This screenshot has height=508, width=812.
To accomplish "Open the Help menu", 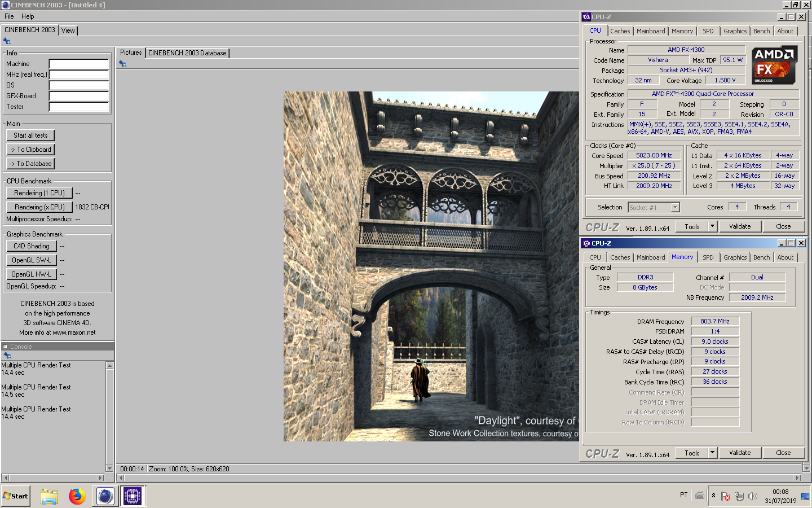I will 28,16.
